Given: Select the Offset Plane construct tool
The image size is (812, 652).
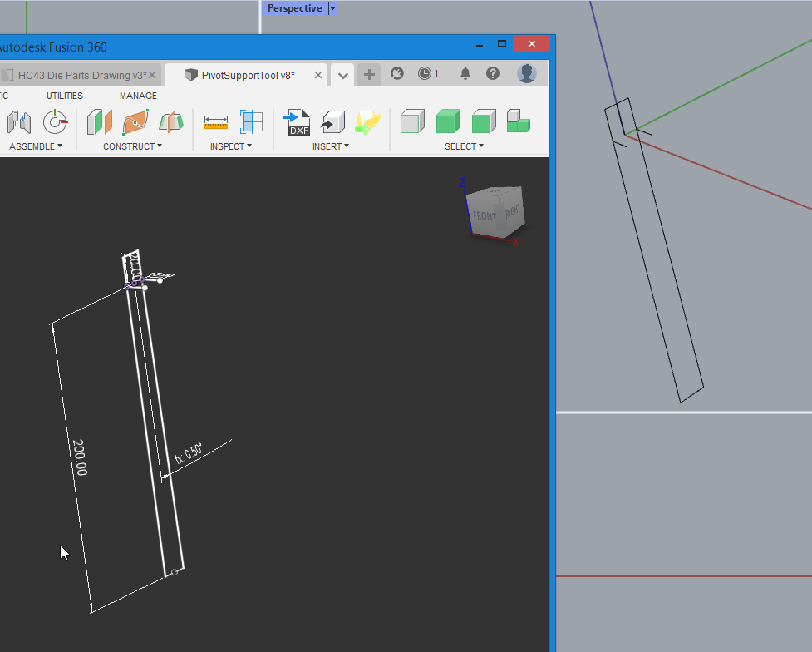Looking at the screenshot, I should (99, 121).
